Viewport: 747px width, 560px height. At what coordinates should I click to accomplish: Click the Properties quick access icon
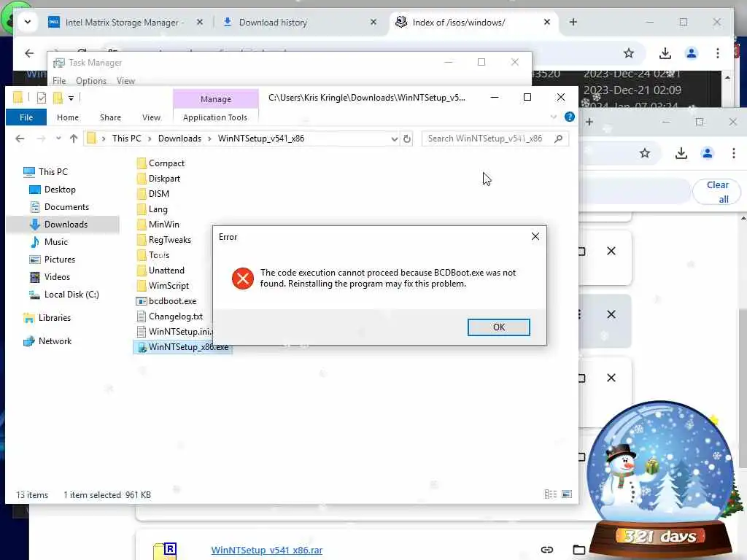point(42,98)
